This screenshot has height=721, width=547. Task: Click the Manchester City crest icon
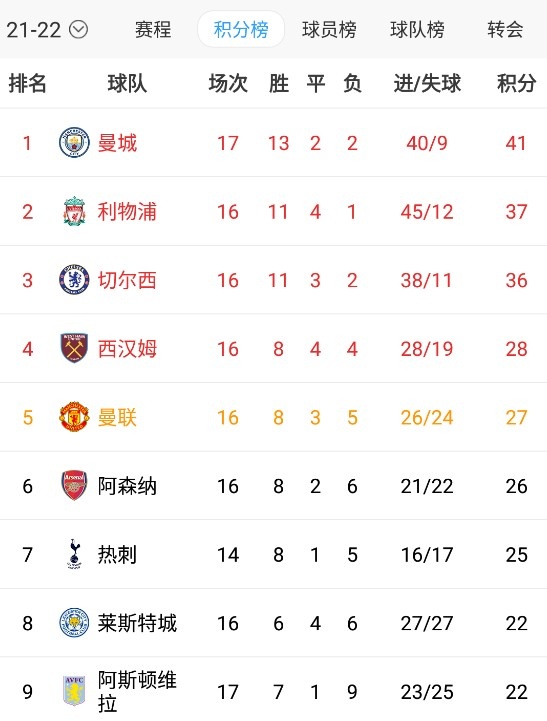click(74, 143)
